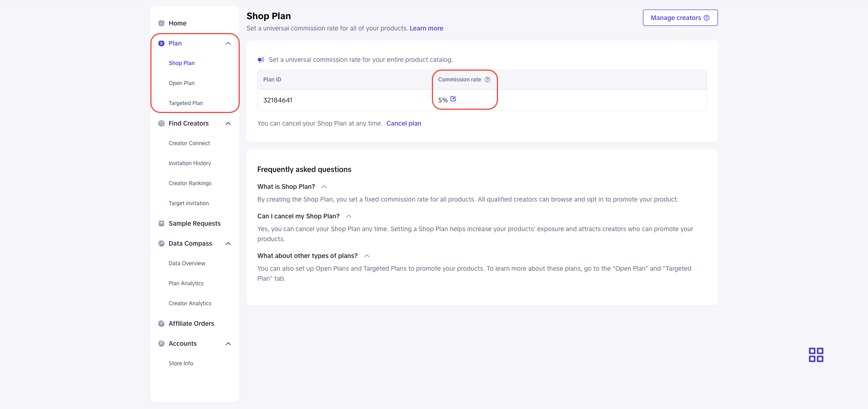This screenshot has height=409, width=868.
Task: Click the Commission rate help question icon
Action: pyautogui.click(x=487, y=80)
